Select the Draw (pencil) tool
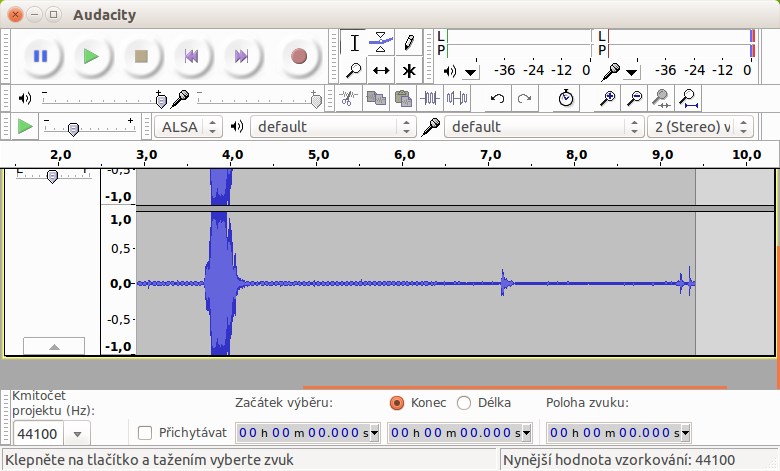 [409, 43]
